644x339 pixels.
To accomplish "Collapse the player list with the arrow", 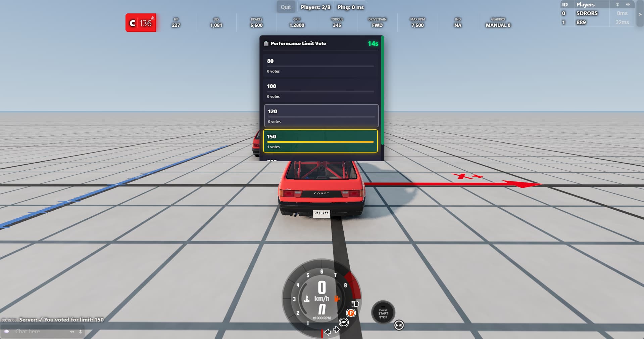I will (x=640, y=14).
